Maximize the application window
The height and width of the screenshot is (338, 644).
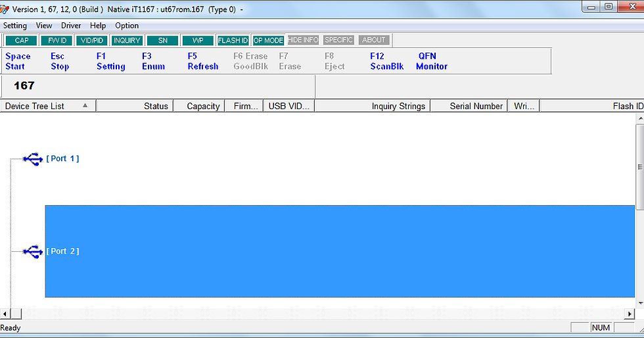(x=609, y=7)
